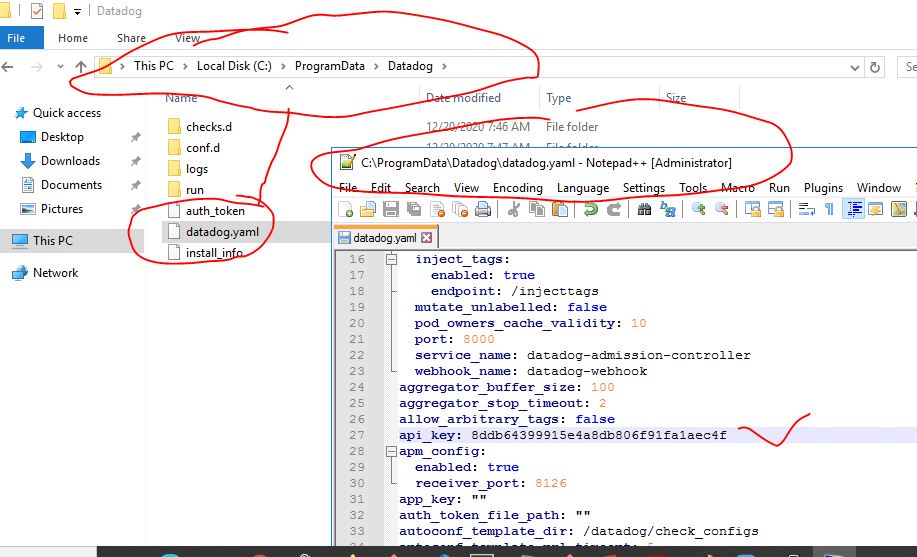The width and height of the screenshot is (917, 557).
Task: Toggle the Show All Characters pilcrow icon
Action: pos(829,209)
